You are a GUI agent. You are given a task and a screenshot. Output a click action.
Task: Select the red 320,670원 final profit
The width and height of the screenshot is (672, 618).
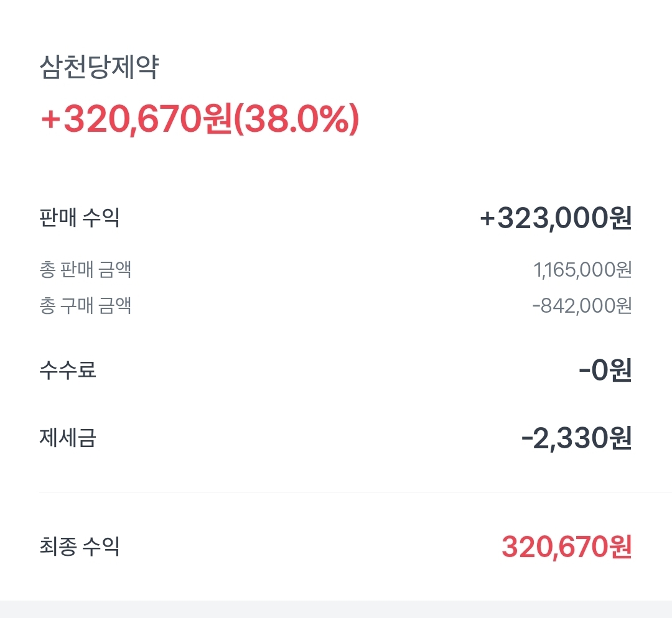[x=567, y=547]
